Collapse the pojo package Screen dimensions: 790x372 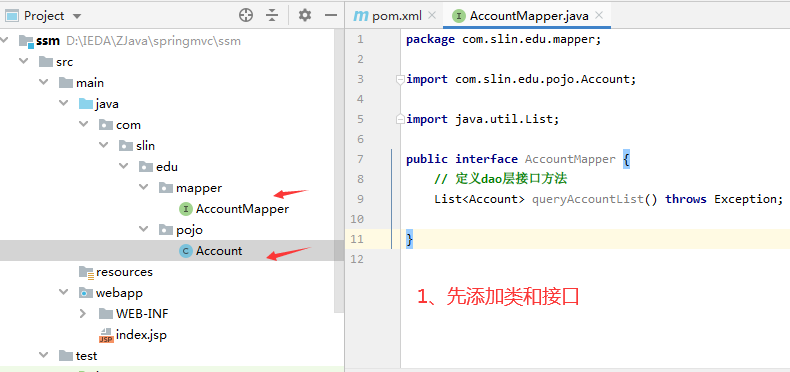click(144, 229)
